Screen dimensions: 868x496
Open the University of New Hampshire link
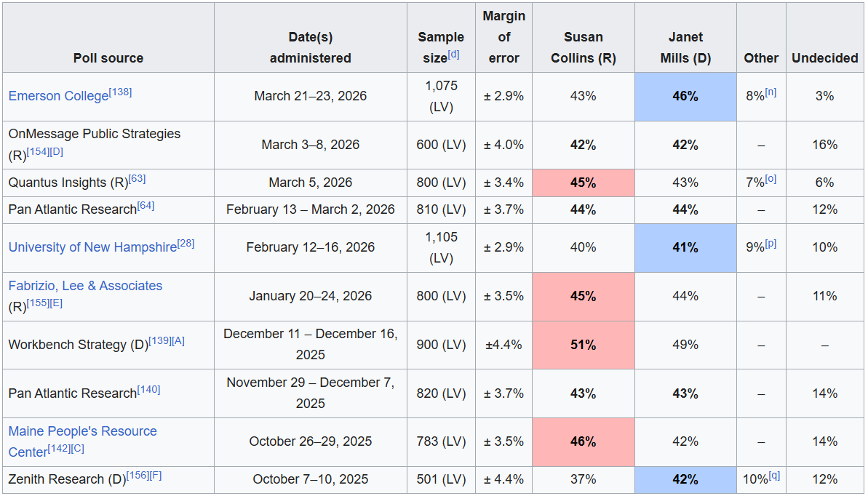92,247
